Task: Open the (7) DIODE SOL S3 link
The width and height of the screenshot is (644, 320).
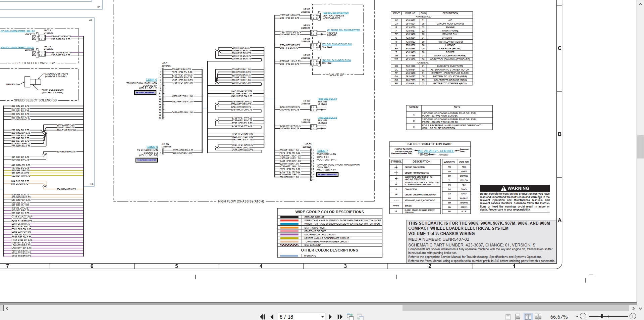Action: [327, 118]
